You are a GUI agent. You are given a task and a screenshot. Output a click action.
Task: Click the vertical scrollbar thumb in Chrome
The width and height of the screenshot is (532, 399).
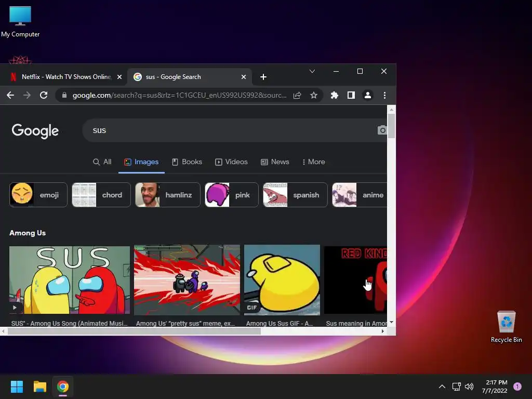(392, 126)
